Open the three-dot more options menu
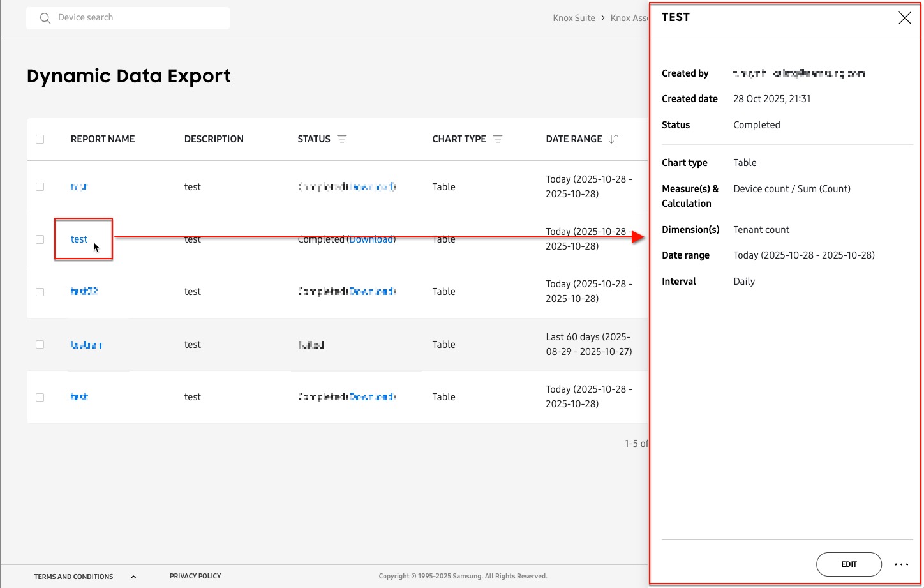Viewport: 924px width, 588px height. point(901,564)
